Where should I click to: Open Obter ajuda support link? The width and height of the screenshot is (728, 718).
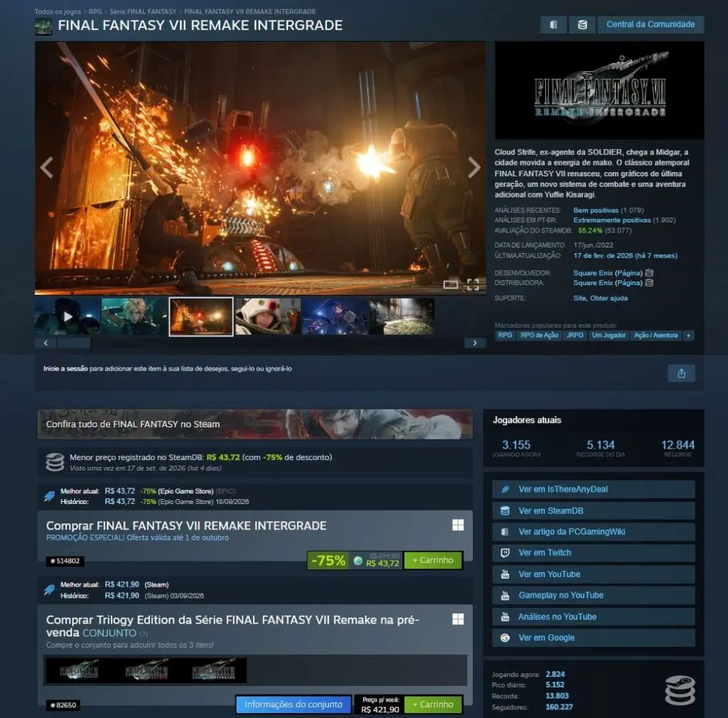[x=609, y=298]
